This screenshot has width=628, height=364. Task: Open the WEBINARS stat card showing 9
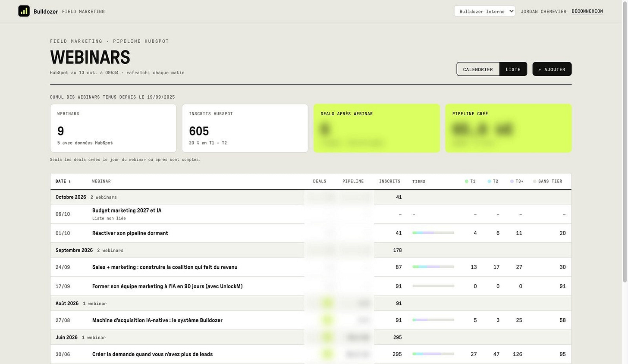113,128
